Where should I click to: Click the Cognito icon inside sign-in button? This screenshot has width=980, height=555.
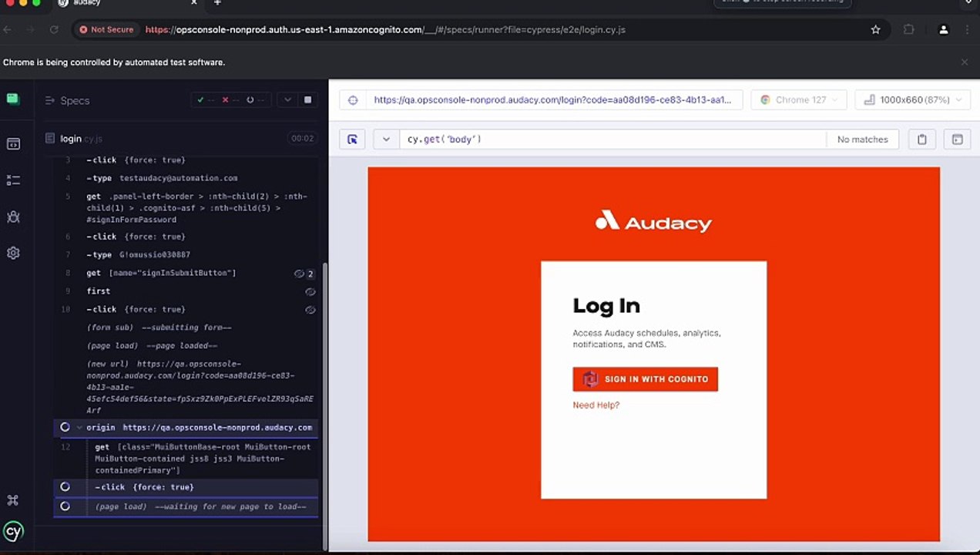click(x=590, y=379)
